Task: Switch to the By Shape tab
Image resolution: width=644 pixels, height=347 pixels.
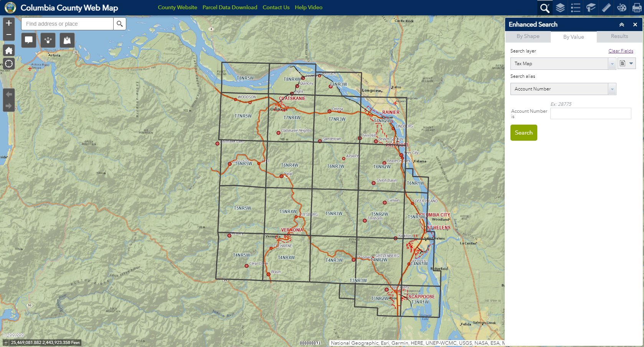Action: (x=528, y=36)
